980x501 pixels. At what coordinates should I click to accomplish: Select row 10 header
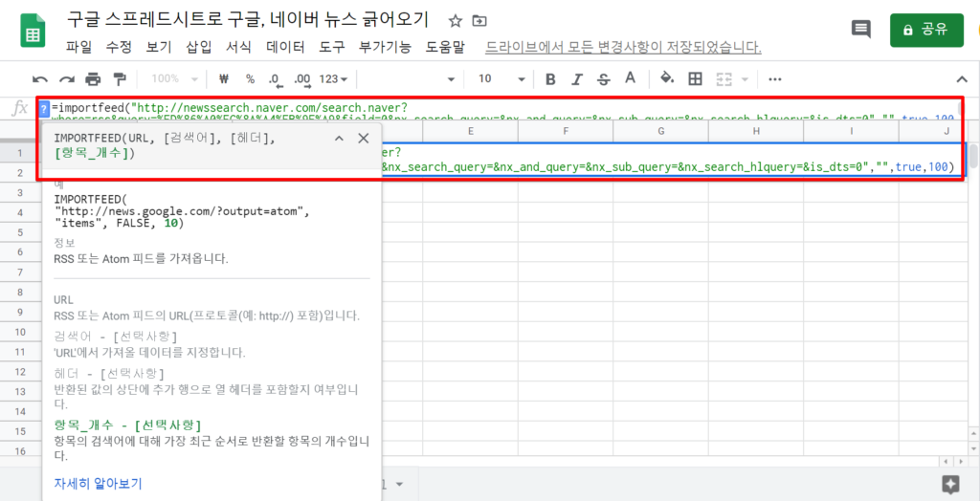click(20, 332)
